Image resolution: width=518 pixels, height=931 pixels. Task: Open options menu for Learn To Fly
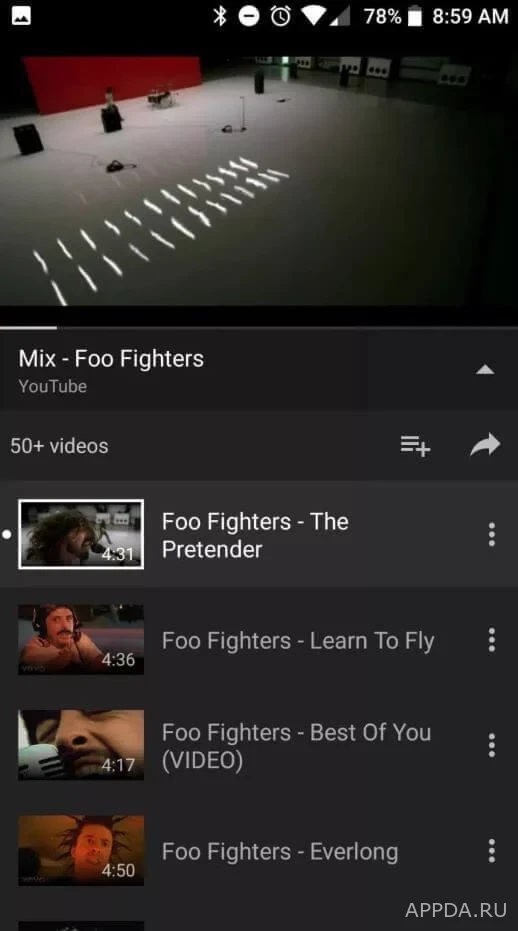tap(491, 640)
